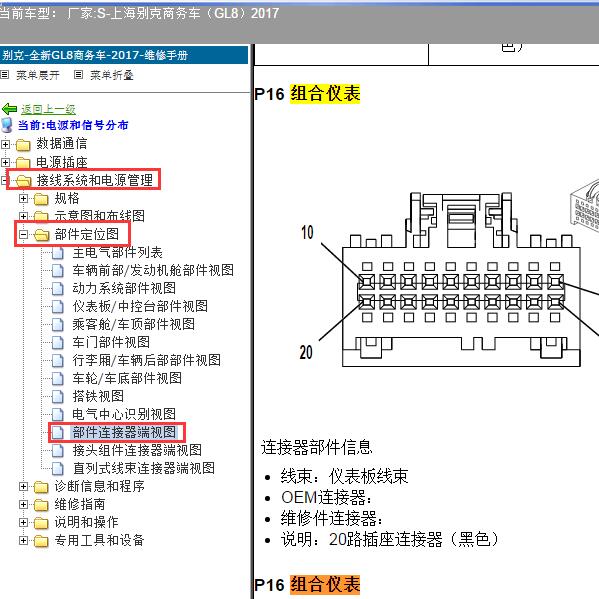Viewport: 599px width, 599px height.
Task: Select the 诊断信息和程序 tree item
Action: (x=99, y=486)
